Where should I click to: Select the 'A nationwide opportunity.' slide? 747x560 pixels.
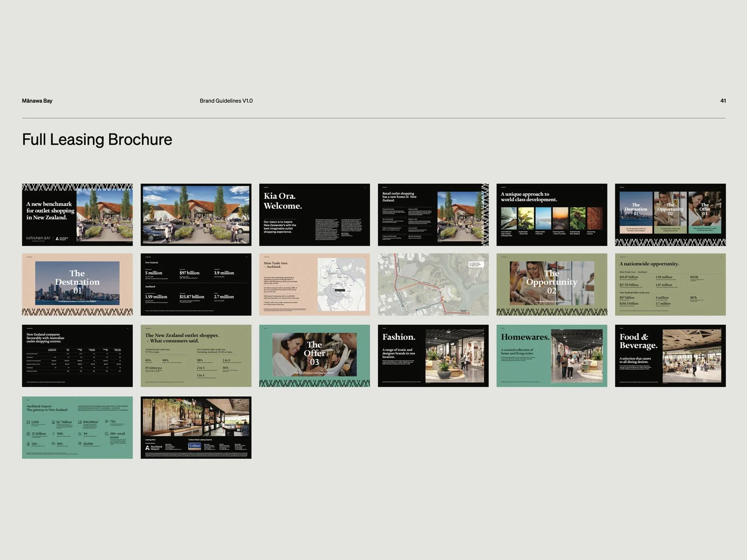pos(670,285)
